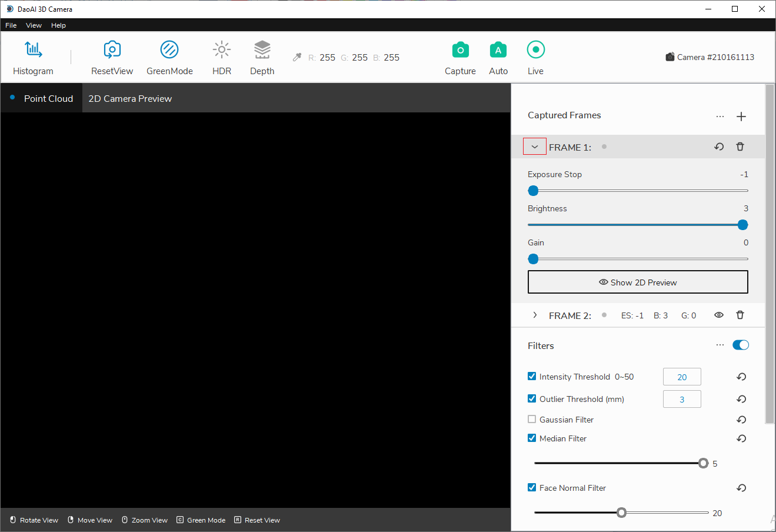The width and height of the screenshot is (776, 532).
Task: Switch to the 2D Camera Preview tab
Action: (130, 98)
